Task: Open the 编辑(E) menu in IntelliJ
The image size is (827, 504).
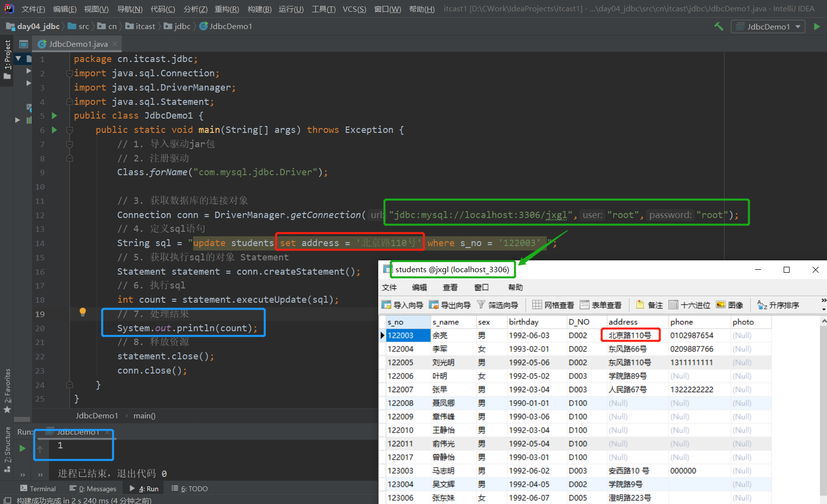Action: tap(65, 9)
